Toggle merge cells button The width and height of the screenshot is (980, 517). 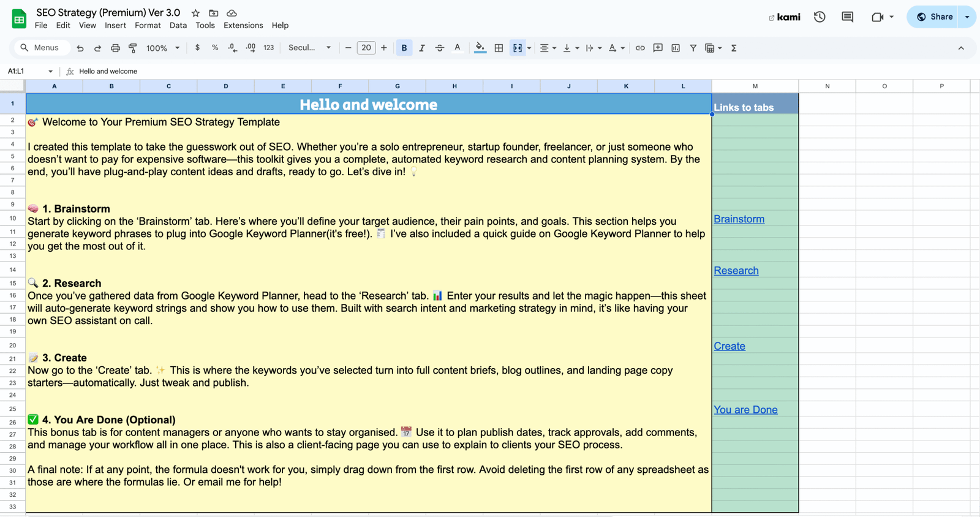tap(518, 48)
